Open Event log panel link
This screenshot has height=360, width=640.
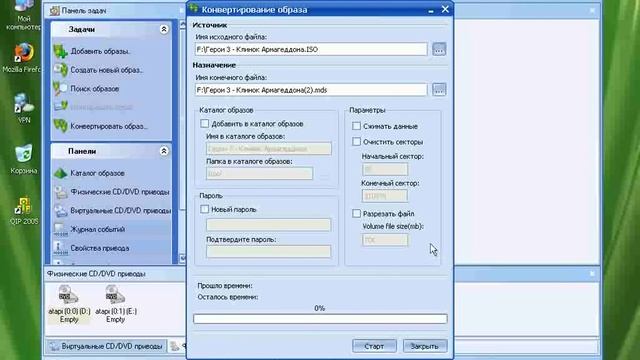click(x=98, y=229)
